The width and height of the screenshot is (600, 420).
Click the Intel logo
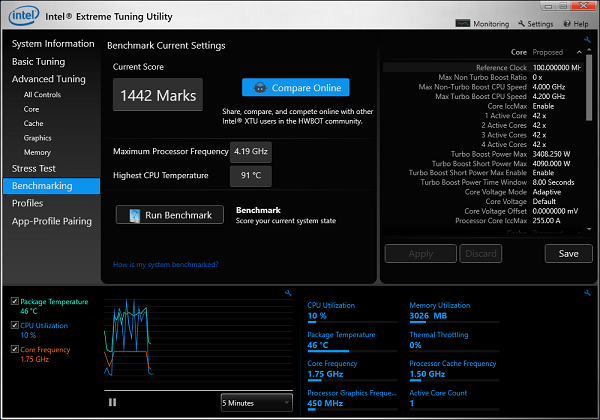[x=24, y=15]
